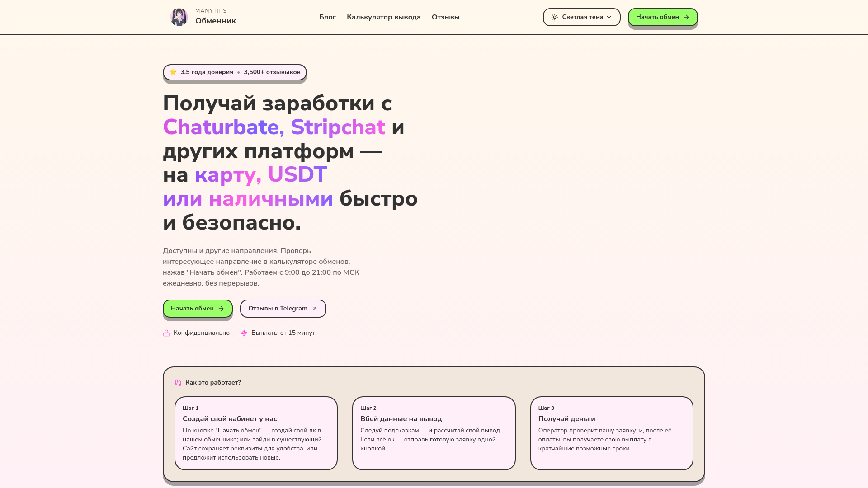Select the Шаг 1 'Создай свой кабинет у нас' card
868x488 pixels.
(256, 433)
